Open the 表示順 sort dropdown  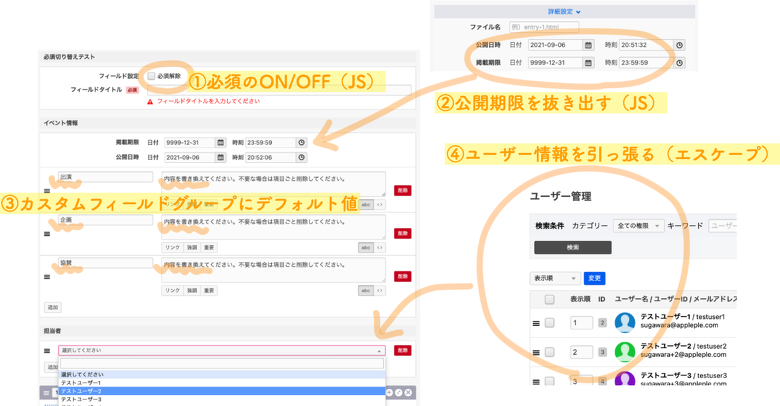click(x=554, y=279)
